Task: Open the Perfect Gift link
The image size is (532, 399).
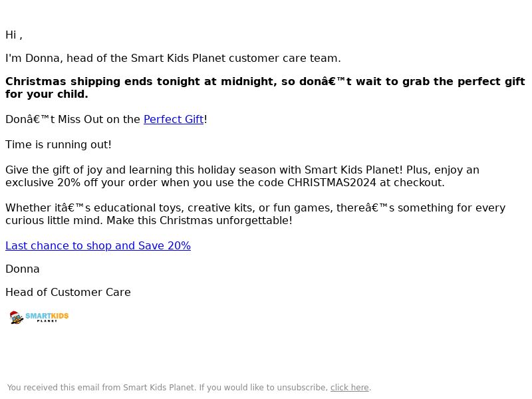Action: tap(174, 120)
